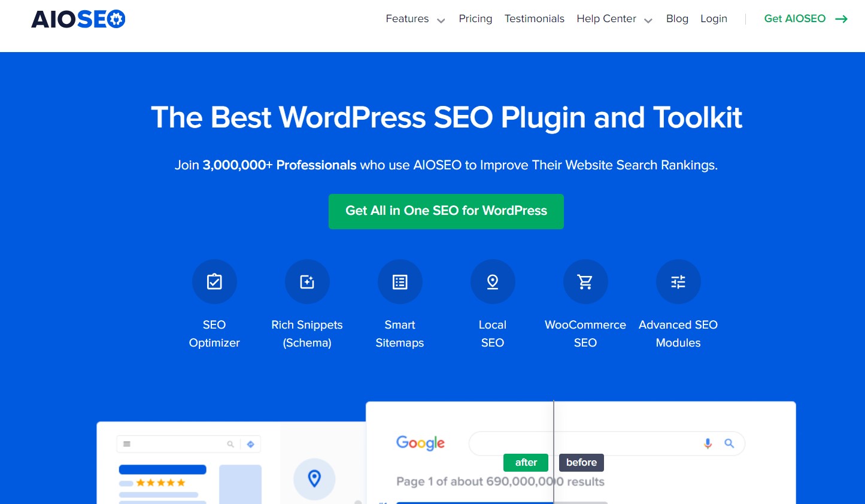Click the five-star rating graphic

[x=161, y=482]
